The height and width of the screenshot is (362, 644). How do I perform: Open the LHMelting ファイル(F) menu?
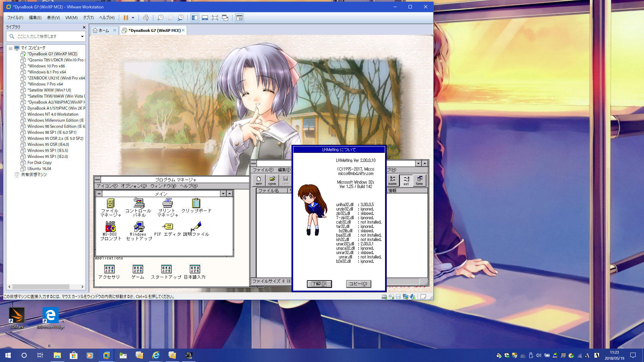tap(263, 170)
